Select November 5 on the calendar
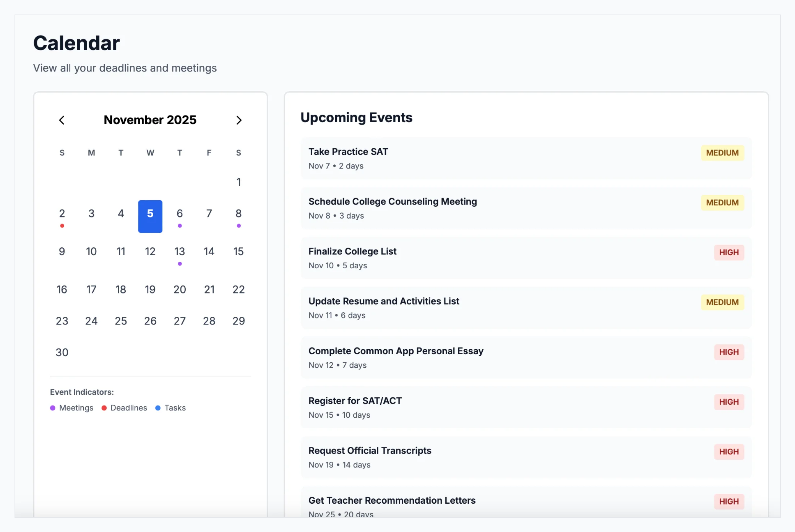This screenshot has height=532, width=795. 150,214
